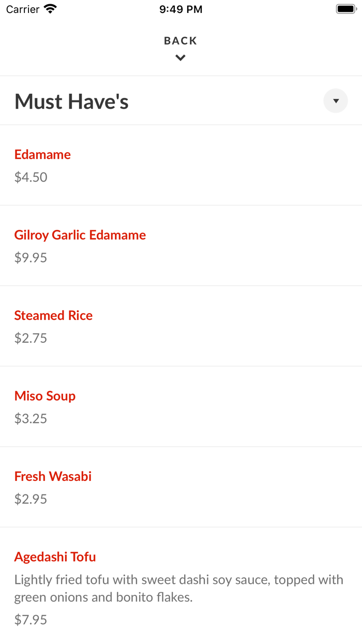This screenshot has width=362, height=644.
Task: Open the category selector next to Must Have's
Action: [336, 100]
